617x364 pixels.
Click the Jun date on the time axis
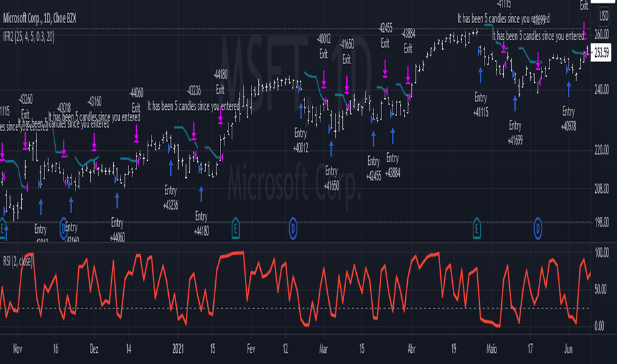point(568,349)
